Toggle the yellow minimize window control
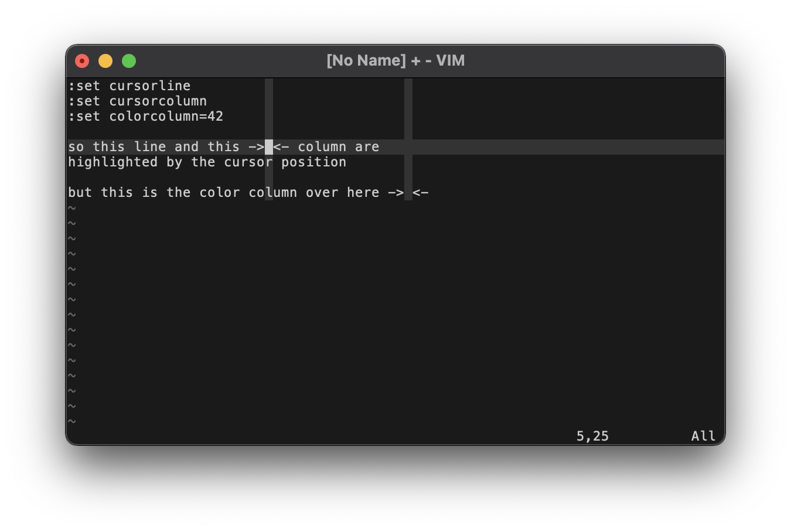The width and height of the screenshot is (791, 532). point(105,60)
